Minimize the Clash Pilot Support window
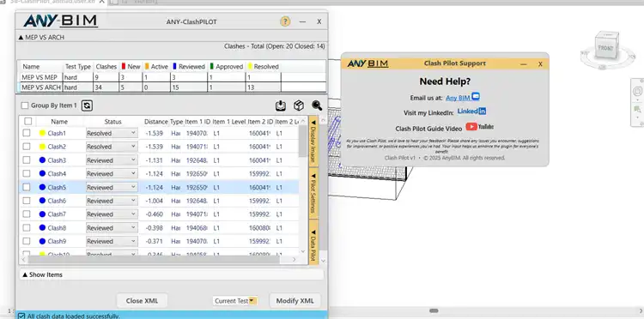This screenshot has height=319, width=644. click(x=524, y=64)
